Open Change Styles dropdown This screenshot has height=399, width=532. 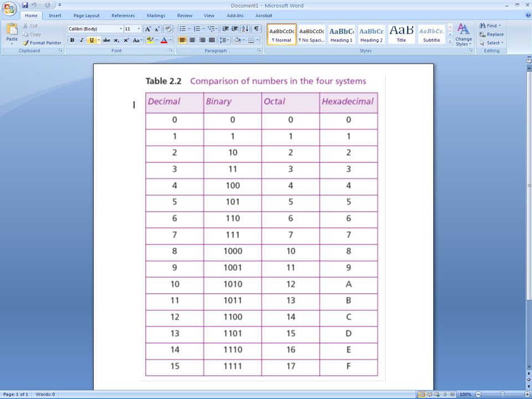463,34
